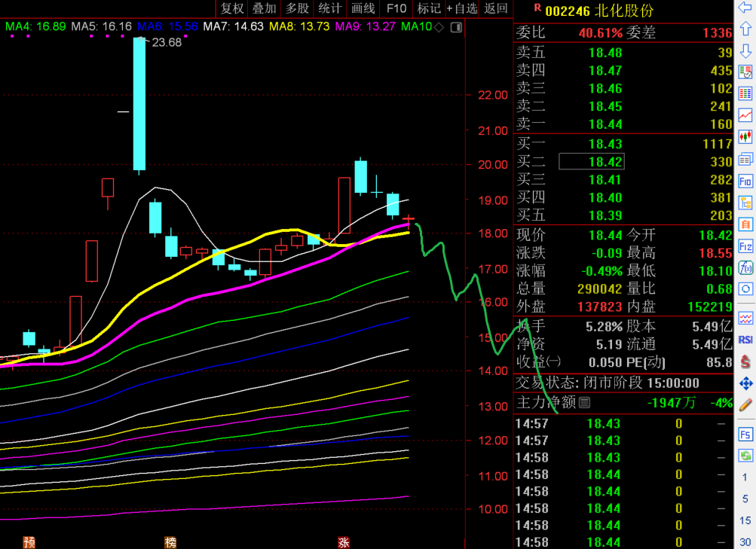Click the 多股 multi-stock button
The width and height of the screenshot is (756, 549).
click(297, 8)
